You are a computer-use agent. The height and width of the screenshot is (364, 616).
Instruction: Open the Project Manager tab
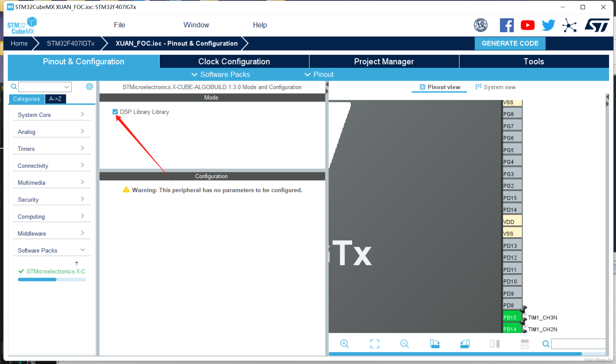[383, 61]
